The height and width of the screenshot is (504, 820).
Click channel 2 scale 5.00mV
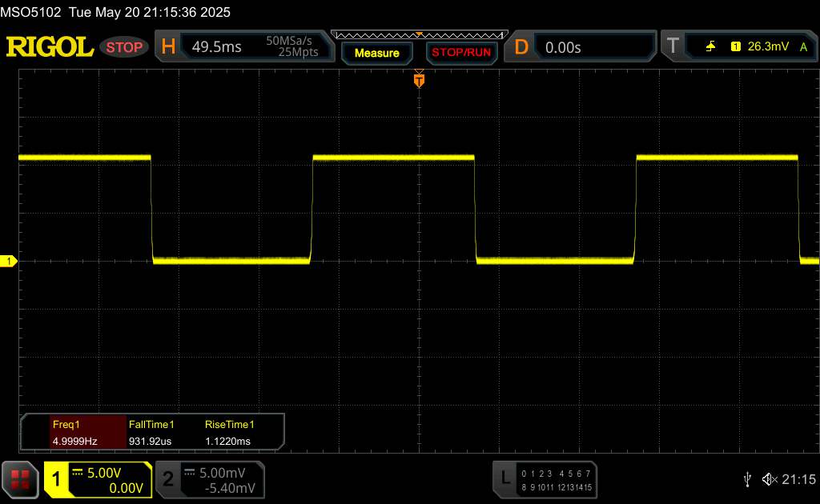[223, 473]
